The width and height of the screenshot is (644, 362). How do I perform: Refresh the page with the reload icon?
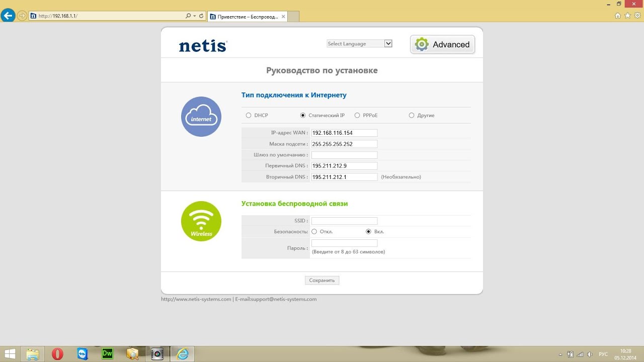tap(201, 16)
